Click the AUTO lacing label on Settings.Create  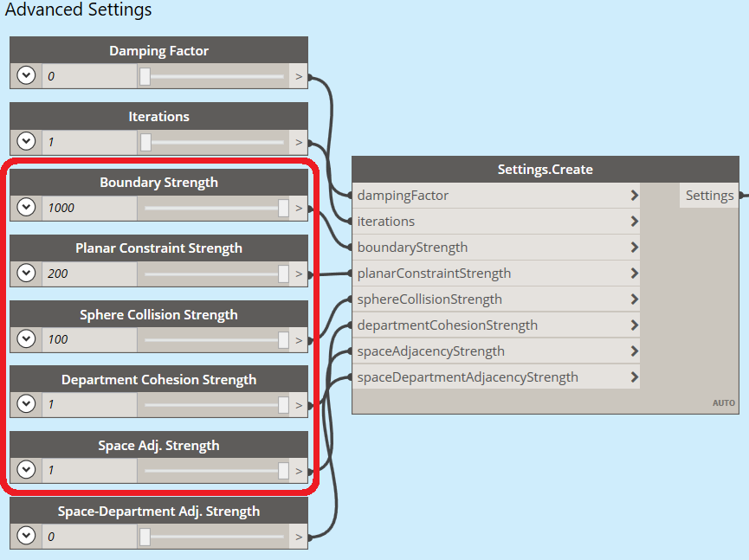(724, 403)
